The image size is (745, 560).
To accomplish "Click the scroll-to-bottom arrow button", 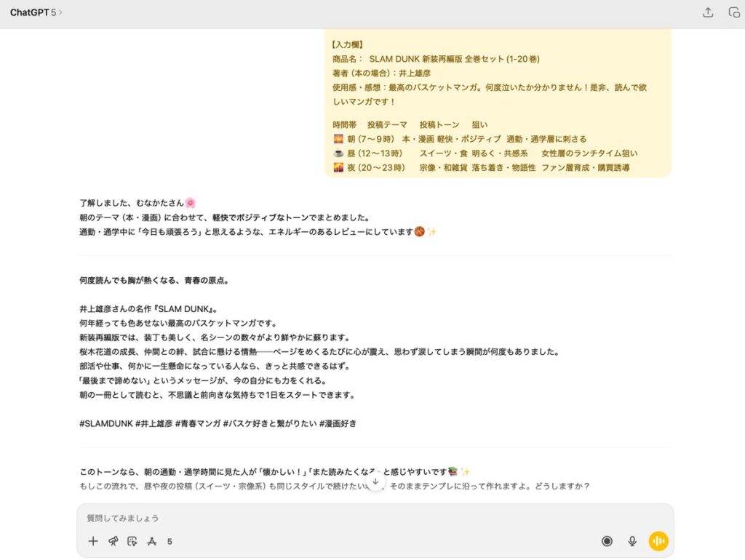I will (x=375, y=481).
